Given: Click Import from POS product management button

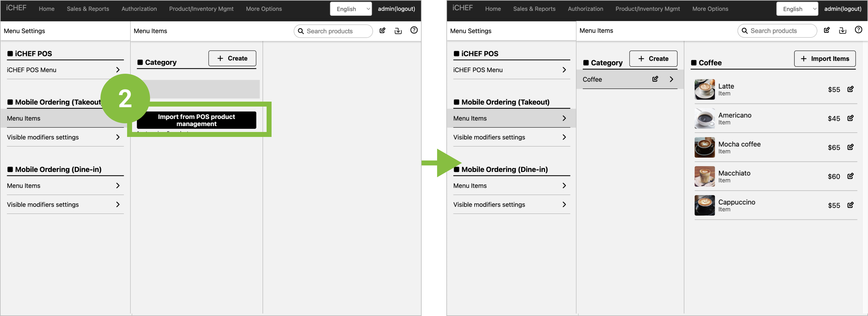Looking at the screenshot, I should coord(197,120).
